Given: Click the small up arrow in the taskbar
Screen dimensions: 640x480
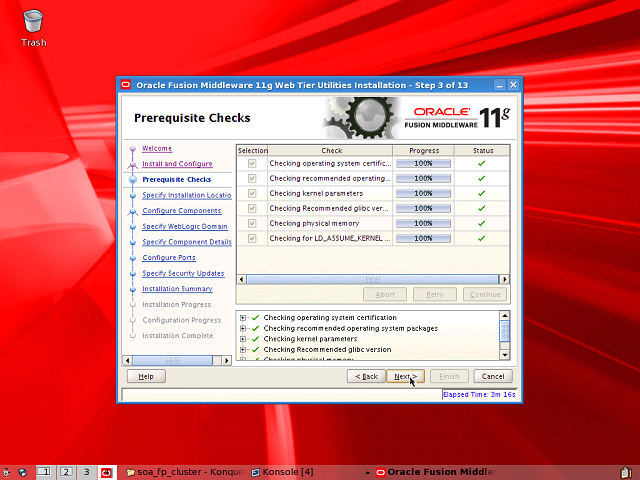Looking at the screenshot, I should pos(367,473).
